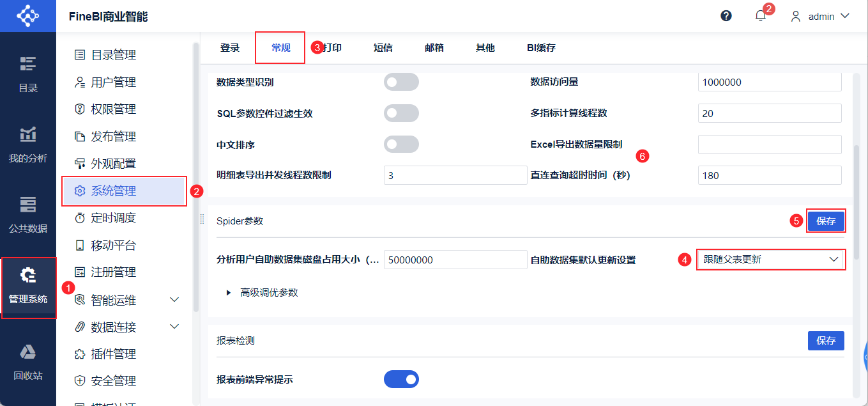Image resolution: width=868 pixels, height=406 pixels.
Task: Click the 多指标计算线程数 input field
Action: click(x=770, y=113)
